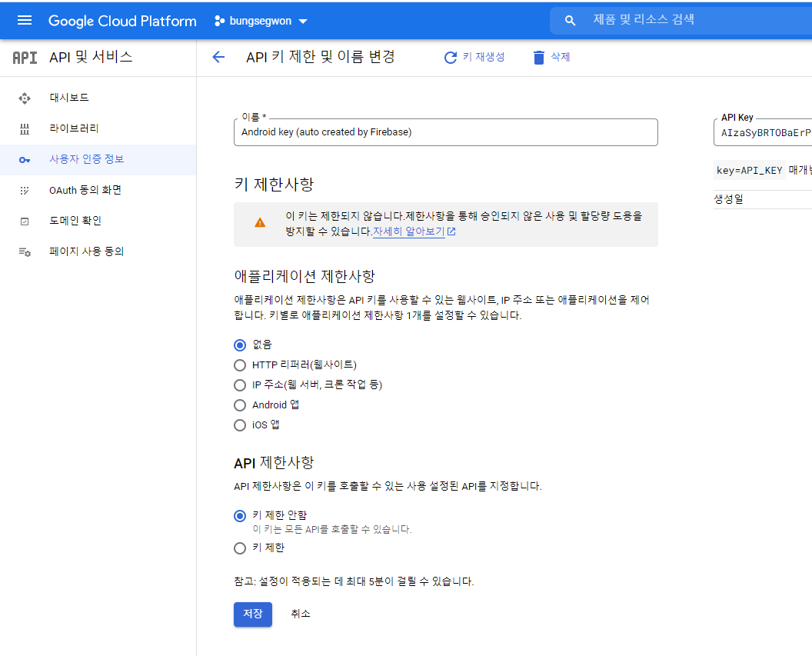The height and width of the screenshot is (656, 812).
Task: Open the hamburger navigation menu
Action: tap(25, 21)
